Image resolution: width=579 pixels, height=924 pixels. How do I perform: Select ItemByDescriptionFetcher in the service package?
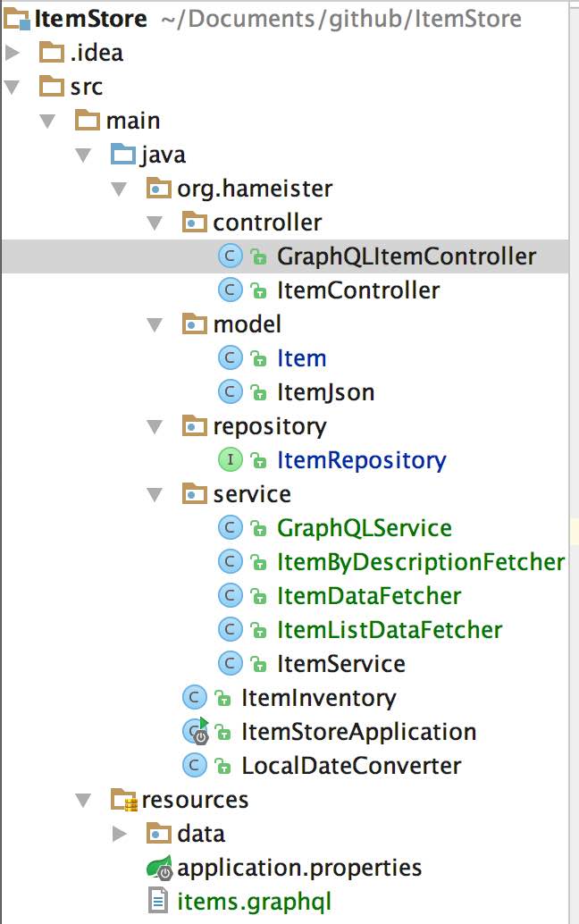point(420,562)
